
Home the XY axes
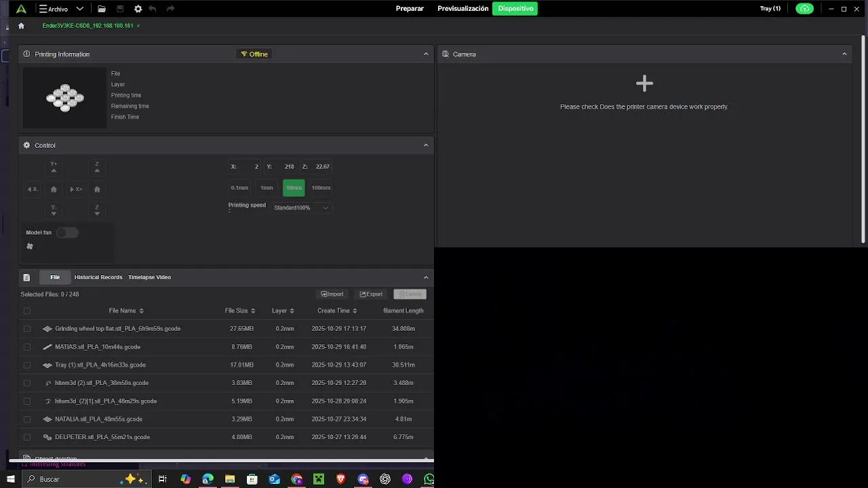(54, 190)
